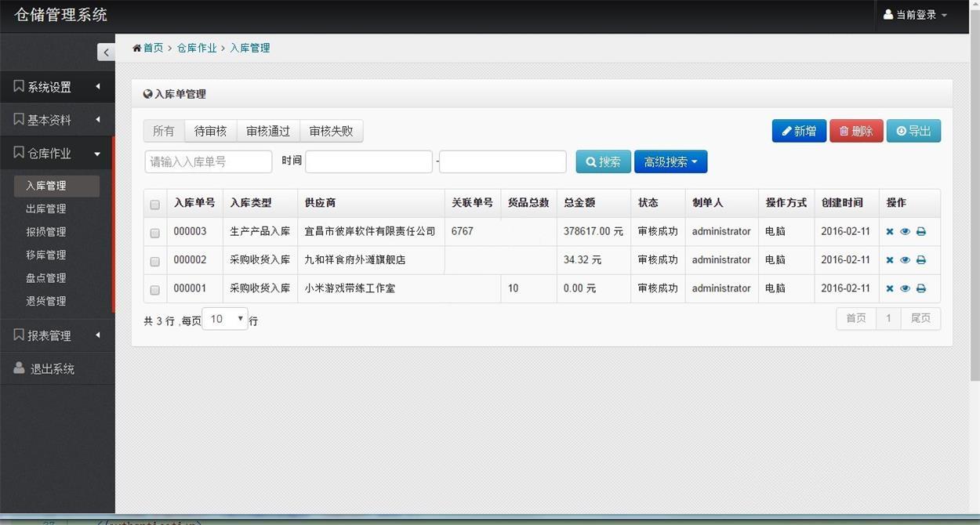Image resolution: width=980 pixels, height=525 pixels.
Task: Delete row 000001 with its X icon
Action: point(890,288)
